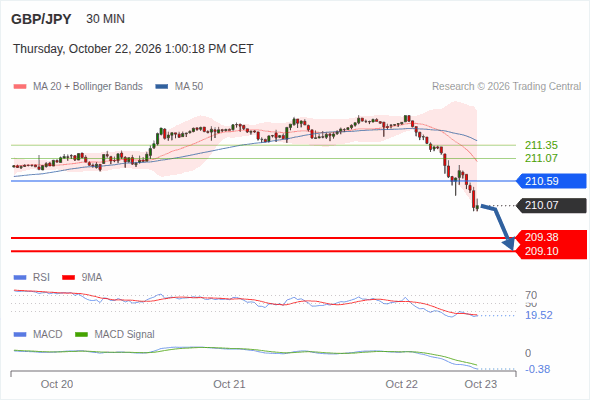Click the Thursday, October 22, 2026 timestamp
Image resolution: width=590 pixels, height=400 pixels.
point(133,49)
